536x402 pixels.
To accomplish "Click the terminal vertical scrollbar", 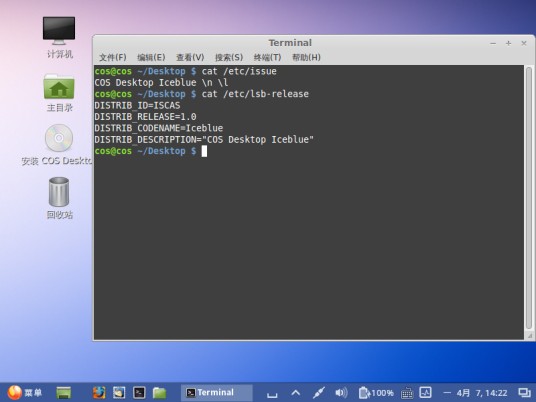I will (529, 198).
